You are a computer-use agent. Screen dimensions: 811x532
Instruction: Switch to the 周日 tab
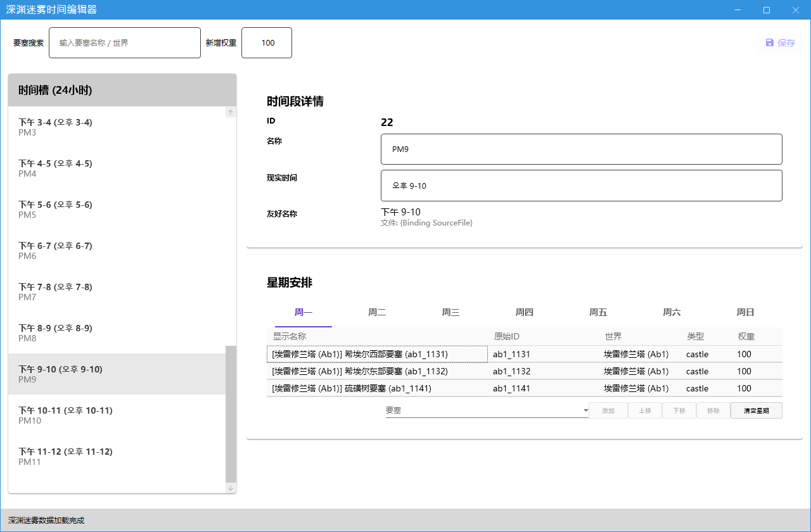[745, 312]
